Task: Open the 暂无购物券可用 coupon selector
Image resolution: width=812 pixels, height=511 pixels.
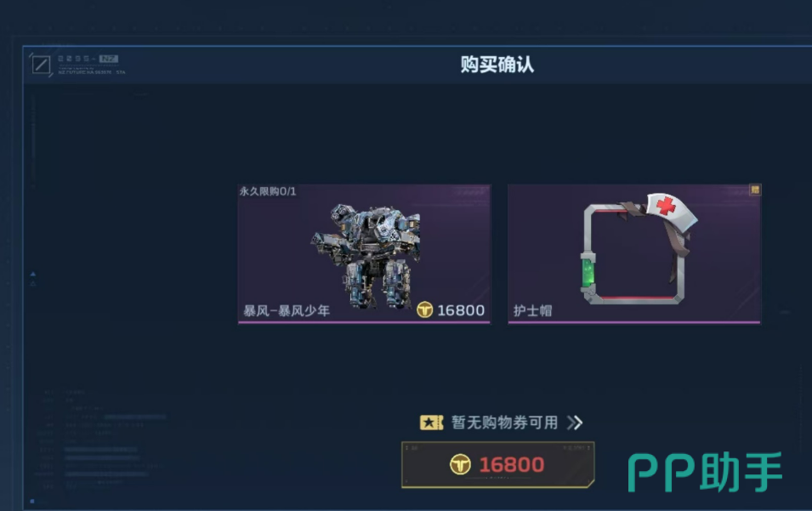Action: (502, 423)
